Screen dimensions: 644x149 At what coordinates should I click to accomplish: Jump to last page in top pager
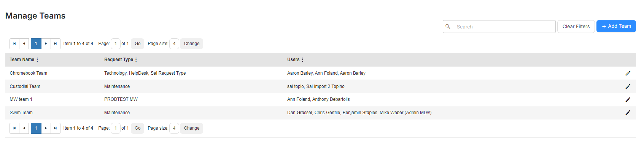56,44
